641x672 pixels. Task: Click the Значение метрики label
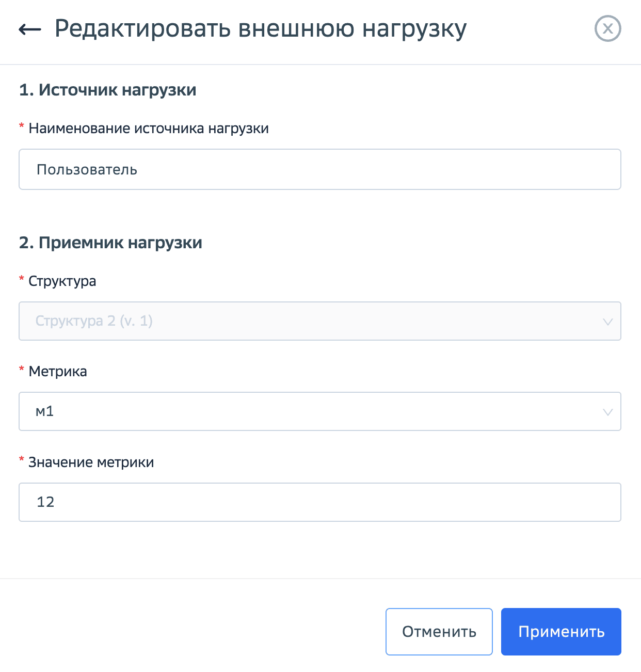tap(91, 462)
